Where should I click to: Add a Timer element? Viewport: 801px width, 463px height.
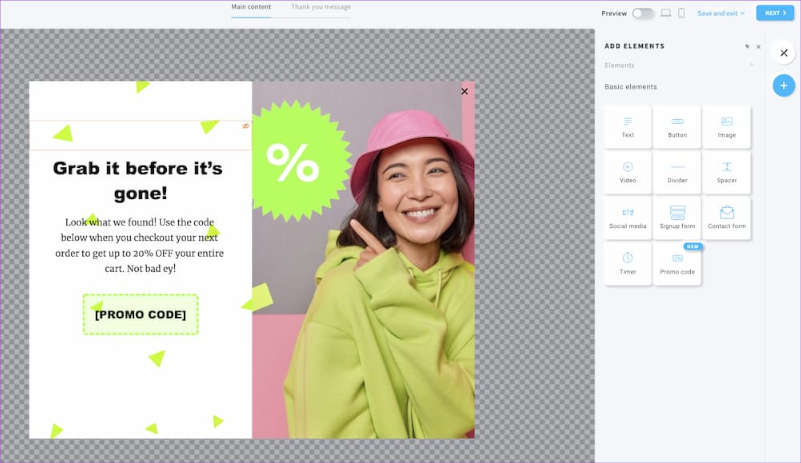point(627,264)
